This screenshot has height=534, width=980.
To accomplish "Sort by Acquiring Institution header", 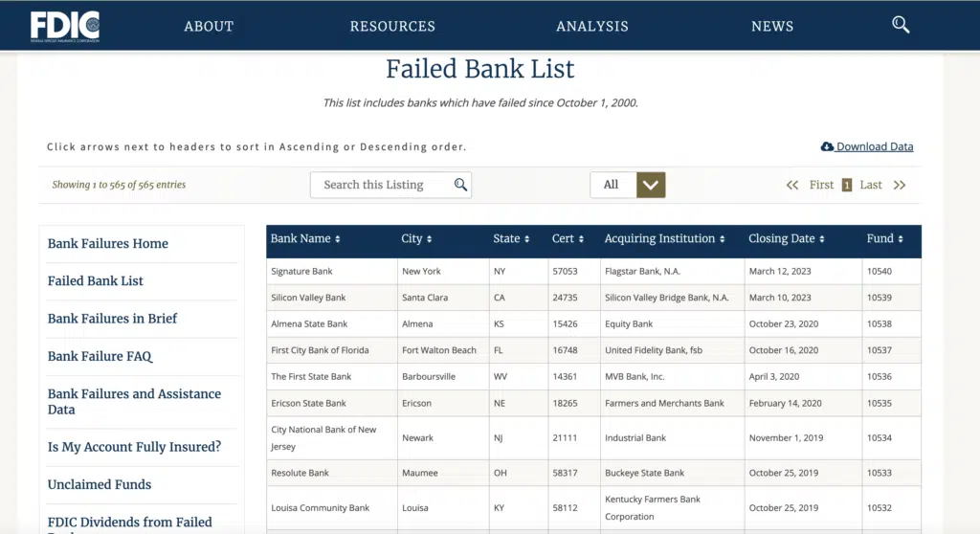I will (x=722, y=239).
